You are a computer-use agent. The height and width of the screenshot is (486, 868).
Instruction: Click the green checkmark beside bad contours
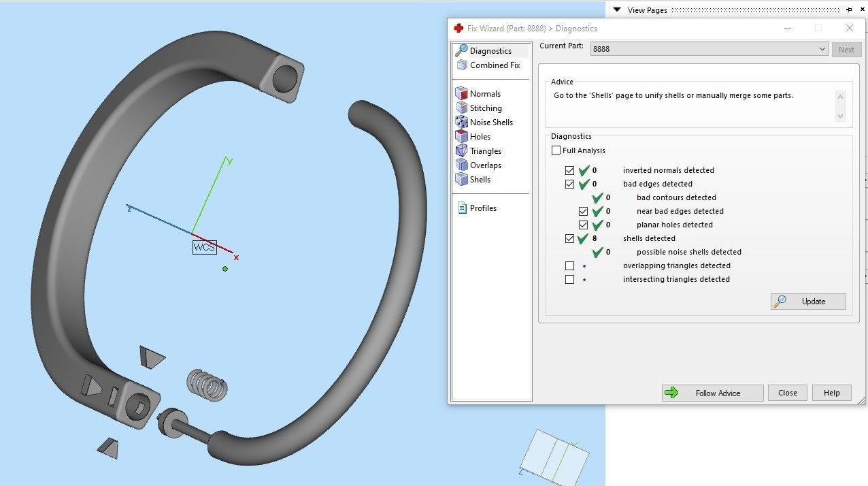[x=597, y=197]
